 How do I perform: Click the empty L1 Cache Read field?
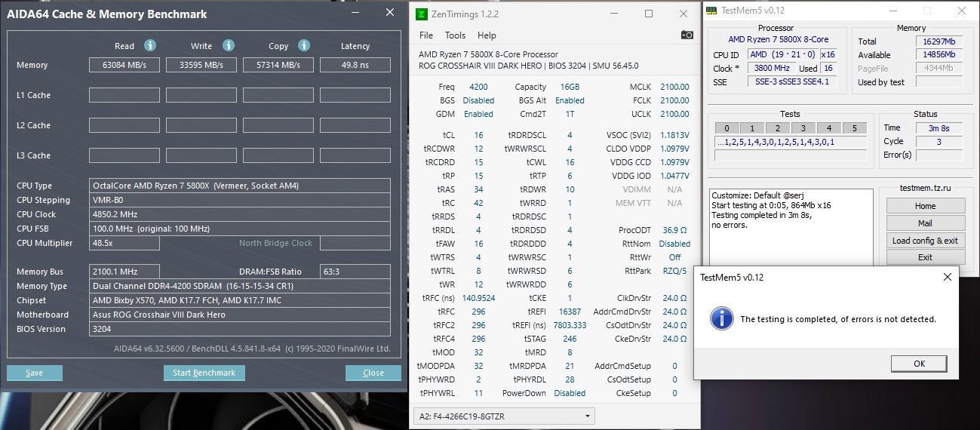[x=124, y=95]
